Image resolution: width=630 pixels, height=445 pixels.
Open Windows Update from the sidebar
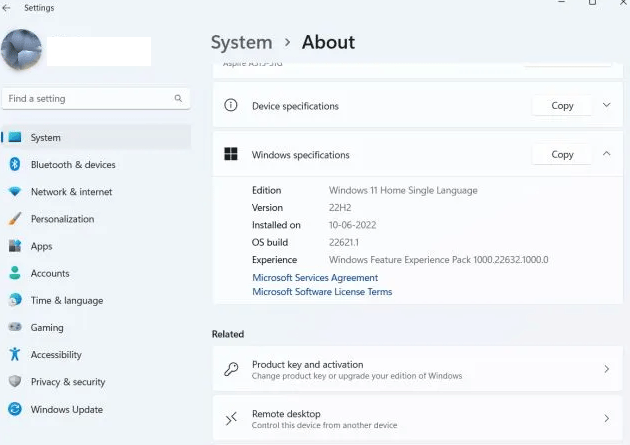coord(66,409)
